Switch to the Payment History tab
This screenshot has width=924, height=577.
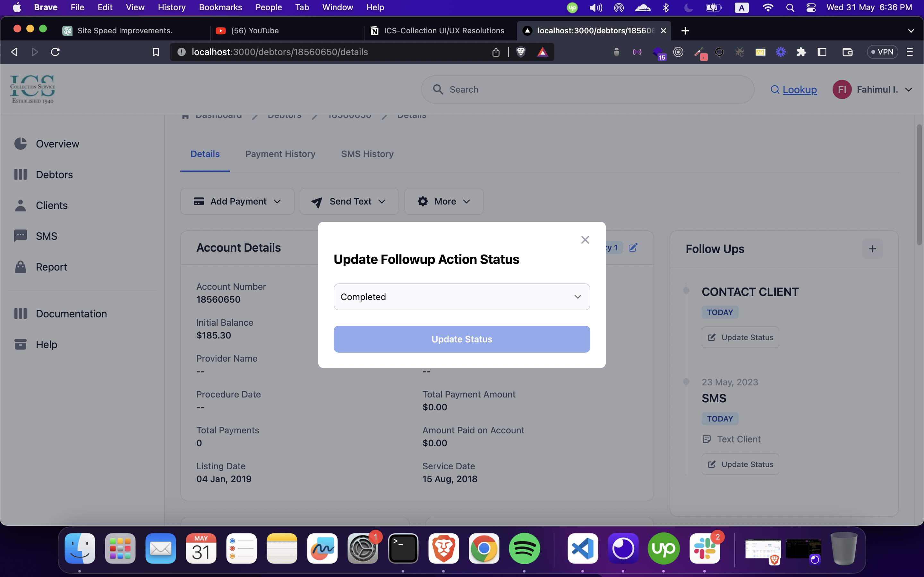[280, 154]
